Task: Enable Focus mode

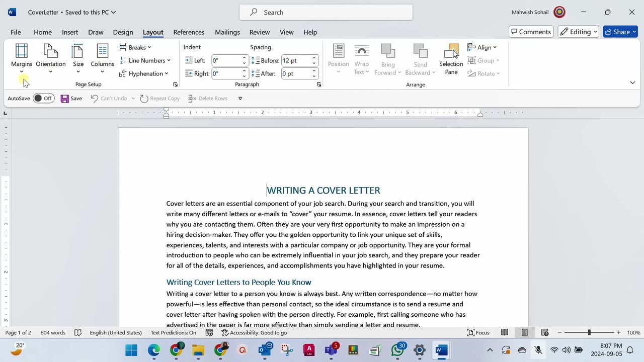Action: tap(478, 332)
